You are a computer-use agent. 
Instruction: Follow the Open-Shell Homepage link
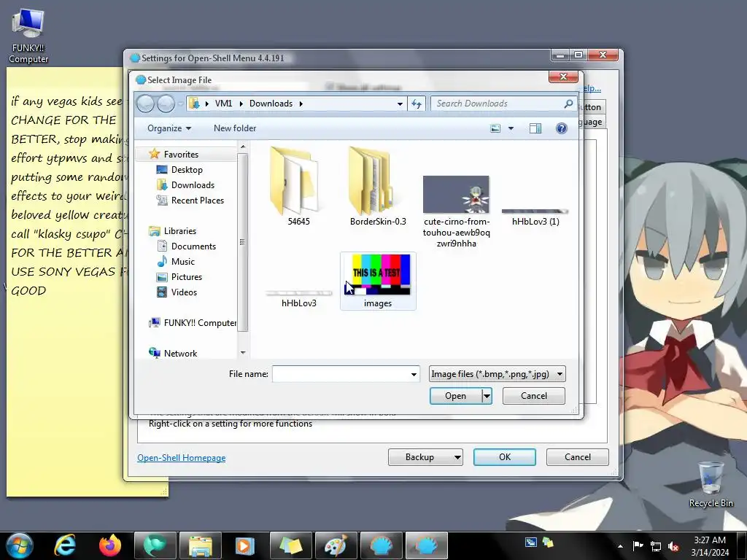[x=181, y=458]
